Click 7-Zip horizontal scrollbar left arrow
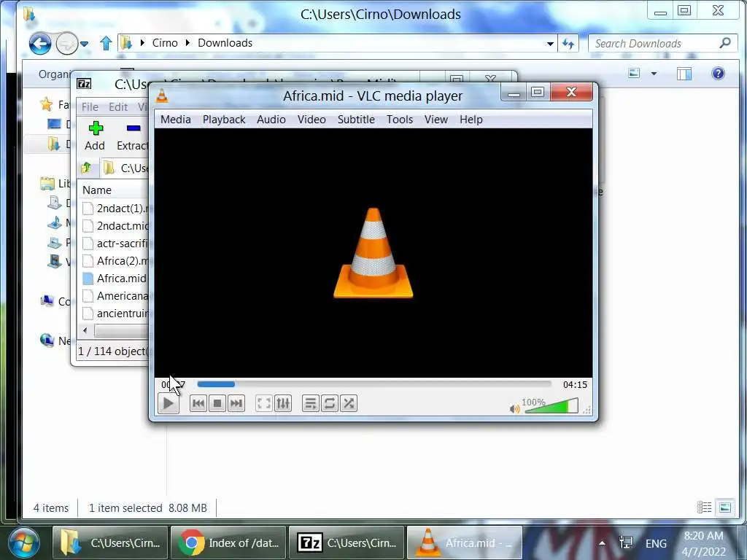 point(85,330)
